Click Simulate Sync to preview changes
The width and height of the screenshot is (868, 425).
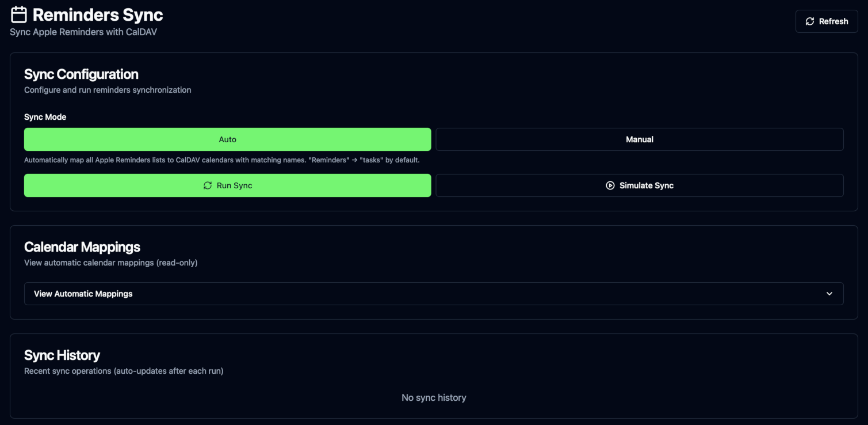click(639, 185)
